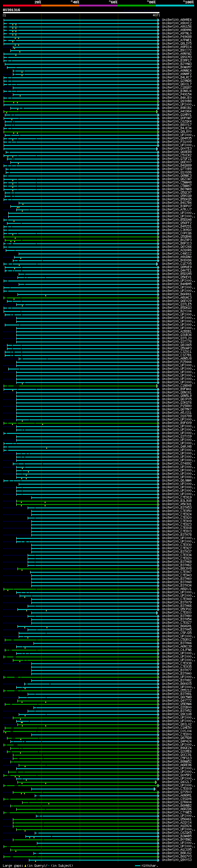Image resolution: width=197 pixels, height=868 pixels.
Task: Select label UniRef100_B2YHW3
Action: [x=177, y=64]
